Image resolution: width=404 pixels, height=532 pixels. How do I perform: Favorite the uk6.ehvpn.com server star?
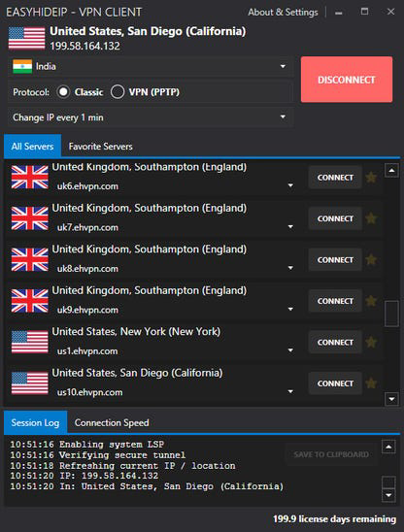click(371, 177)
